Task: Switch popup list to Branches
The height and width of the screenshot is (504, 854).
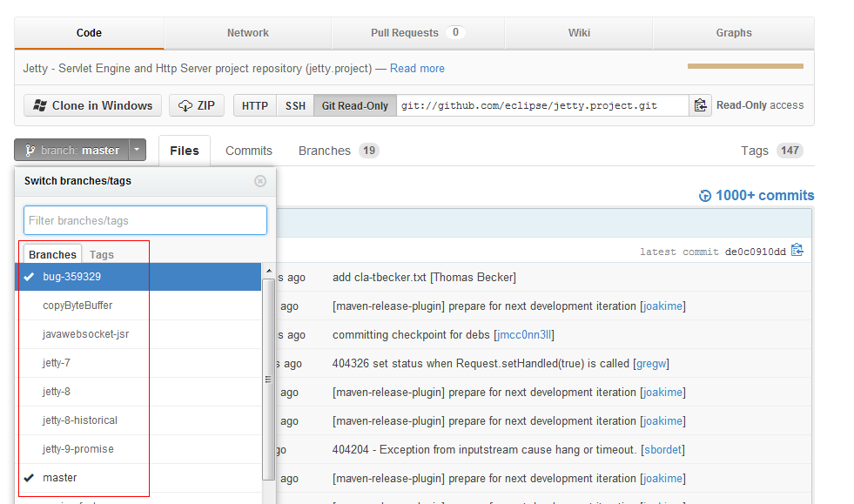Action: click(x=52, y=254)
